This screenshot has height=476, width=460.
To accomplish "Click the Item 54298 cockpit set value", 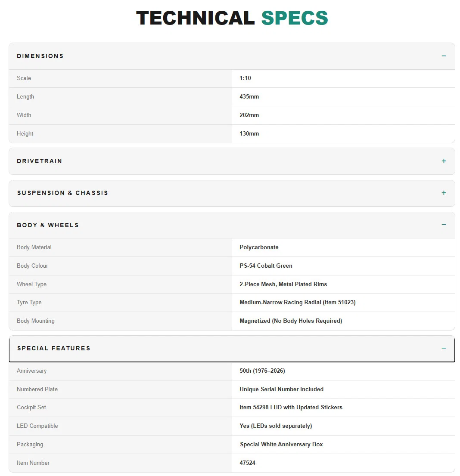I will coord(291,408).
